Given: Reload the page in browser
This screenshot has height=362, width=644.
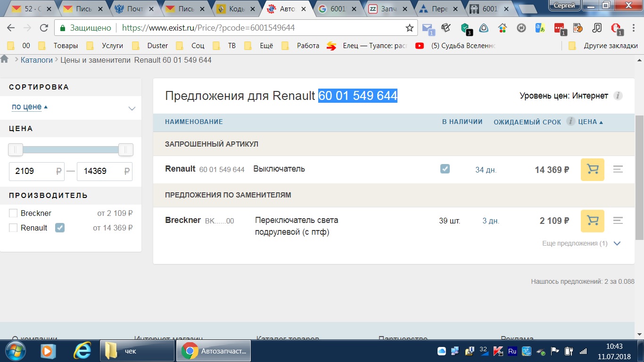Looking at the screenshot, I should (x=44, y=28).
